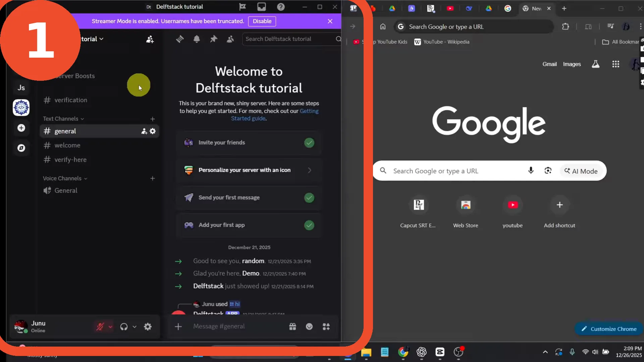Open Invite your friends checklist item
The height and width of the screenshot is (362, 644).
point(249,143)
